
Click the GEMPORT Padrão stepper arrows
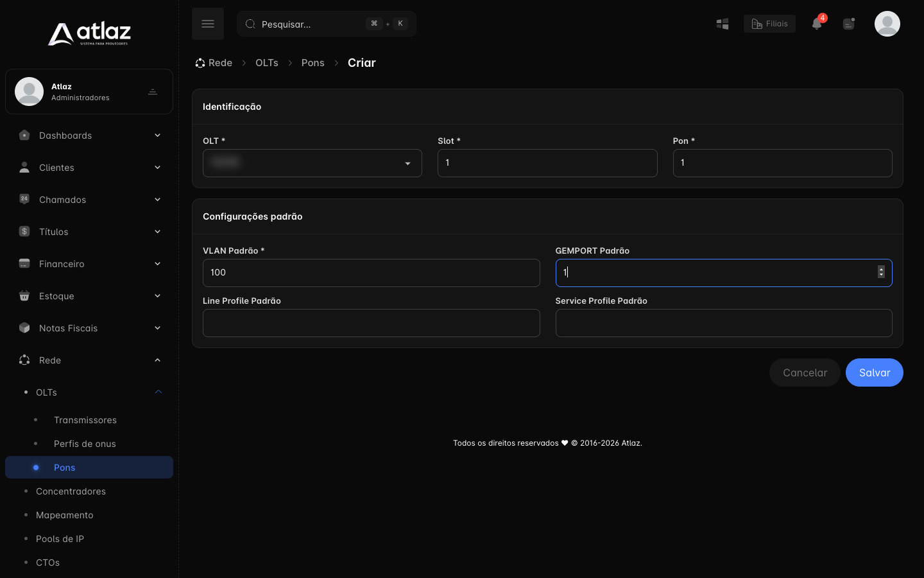[x=881, y=272]
